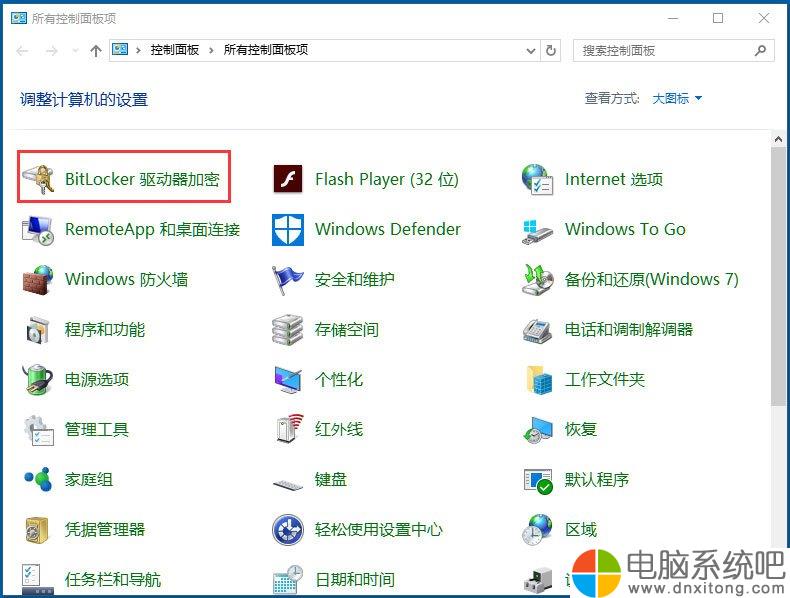Image resolution: width=790 pixels, height=598 pixels.
Task: Go up one level
Action: pyautogui.click(x=96, y=50)
